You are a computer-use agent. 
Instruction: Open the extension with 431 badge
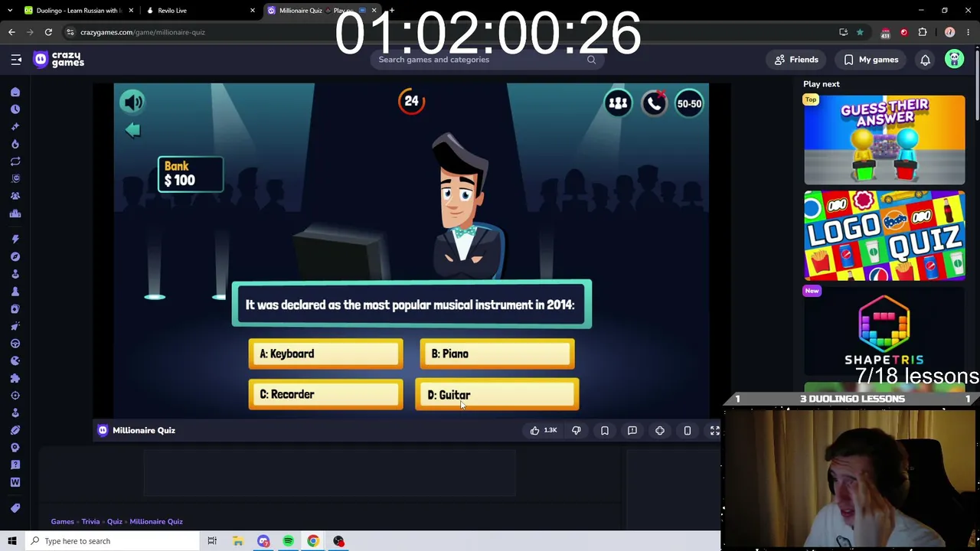point(885,32)
